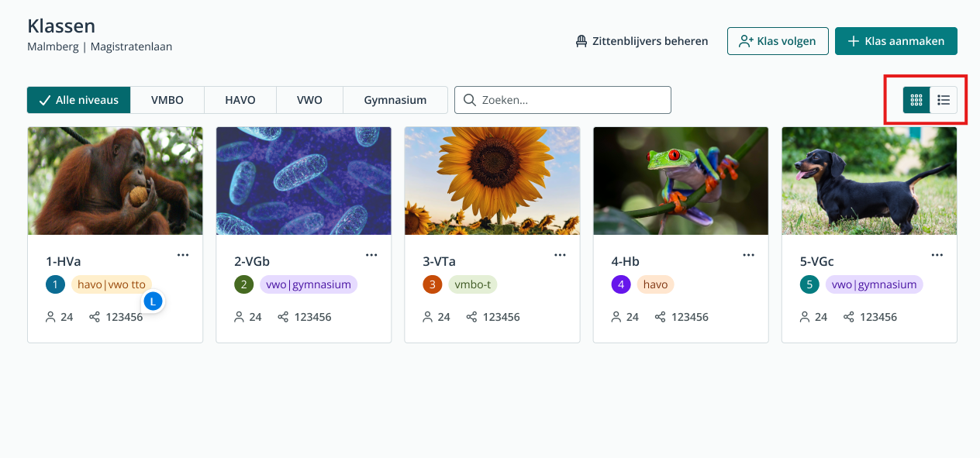Open three-dots menu on 1-HVa card
The width and height of the screenshot is (980, 458).
pyautogui.click(x=183, y=255)
